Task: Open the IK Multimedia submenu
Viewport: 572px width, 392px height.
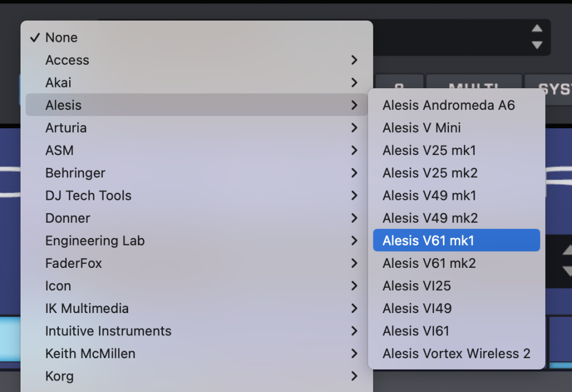Action: click(87, 308)
